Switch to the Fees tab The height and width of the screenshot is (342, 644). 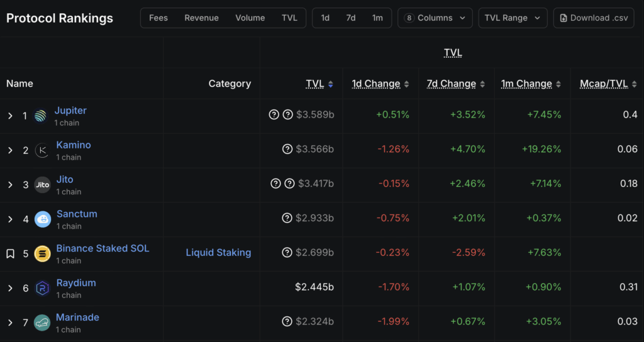point(158,18)
